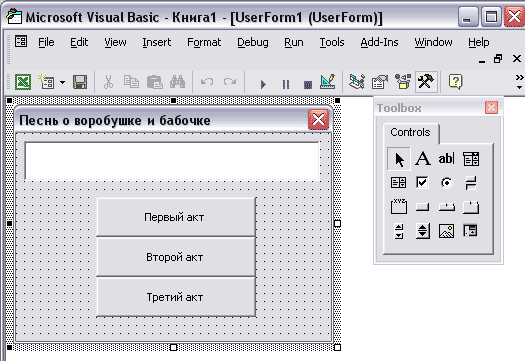Run the macro with the play icon
This screenshot has width=525, height=361.
click(x=263, y=84)
